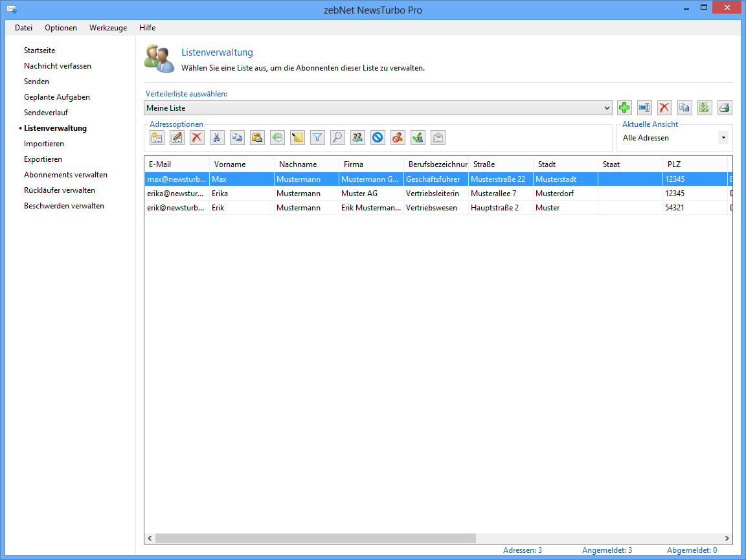The width and height of the screenshot is (746, 560).
Task: Show the Sendeverlauf page
Action: (x=46, y=113)
